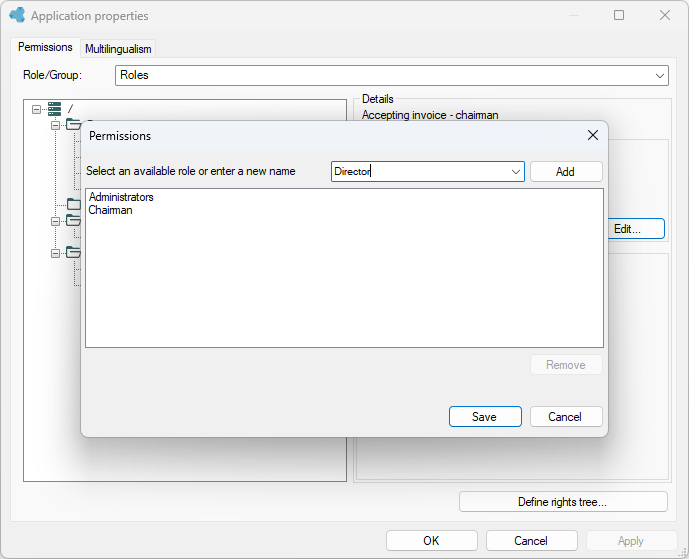
Task: Collapse the root tree node
Action: [x=36, y=109]
